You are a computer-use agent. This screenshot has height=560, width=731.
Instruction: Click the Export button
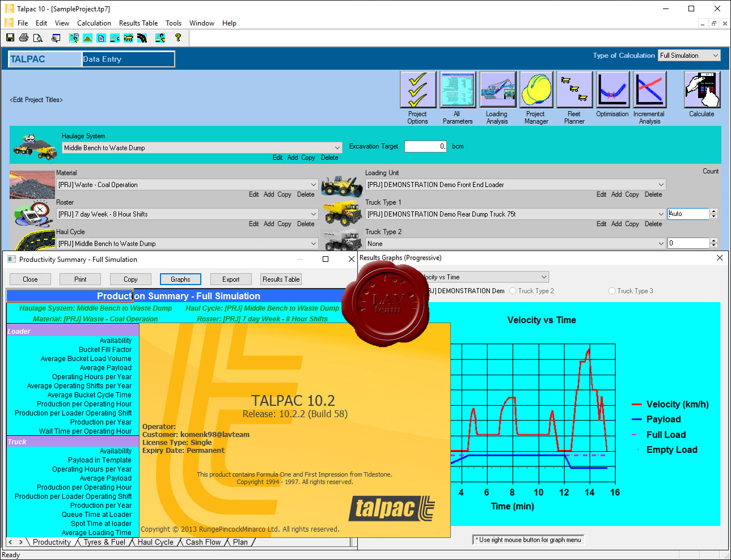pyautogui.click(x=231, y=279)
